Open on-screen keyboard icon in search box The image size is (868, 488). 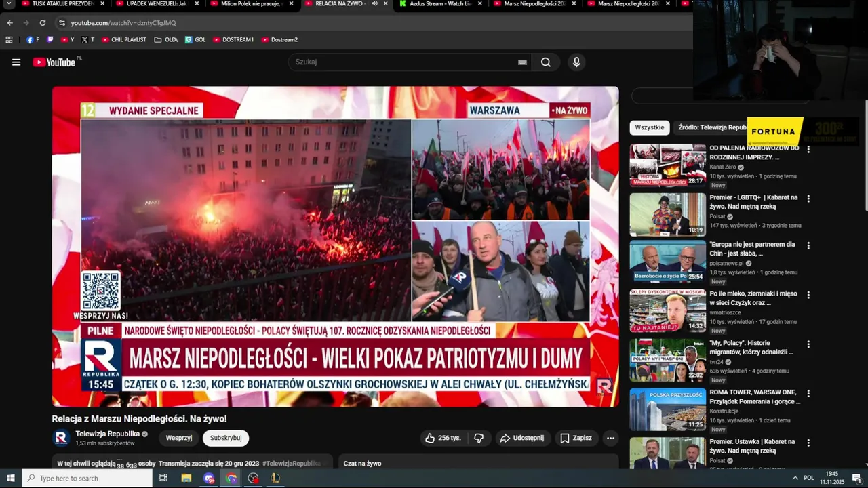(522, 62)
